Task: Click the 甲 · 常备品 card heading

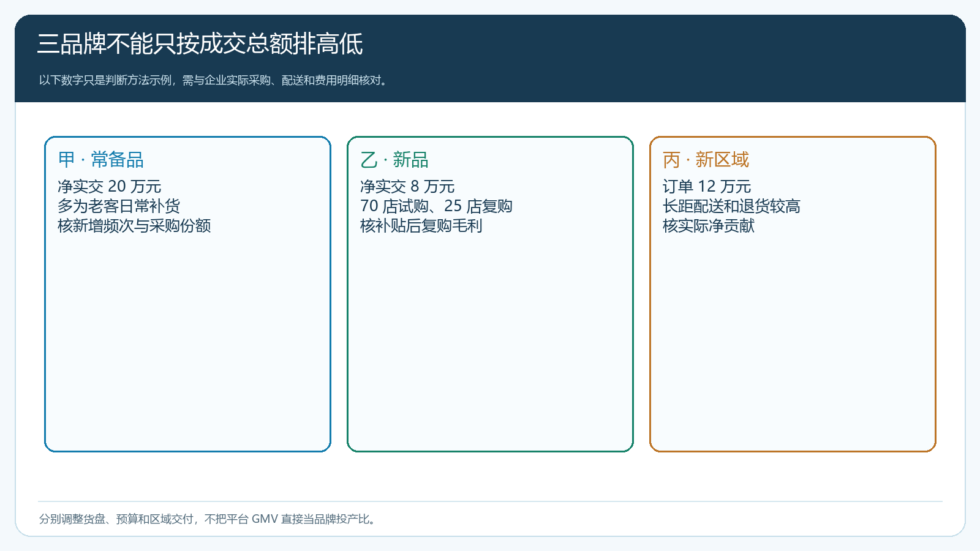Action: click(101, 160)
